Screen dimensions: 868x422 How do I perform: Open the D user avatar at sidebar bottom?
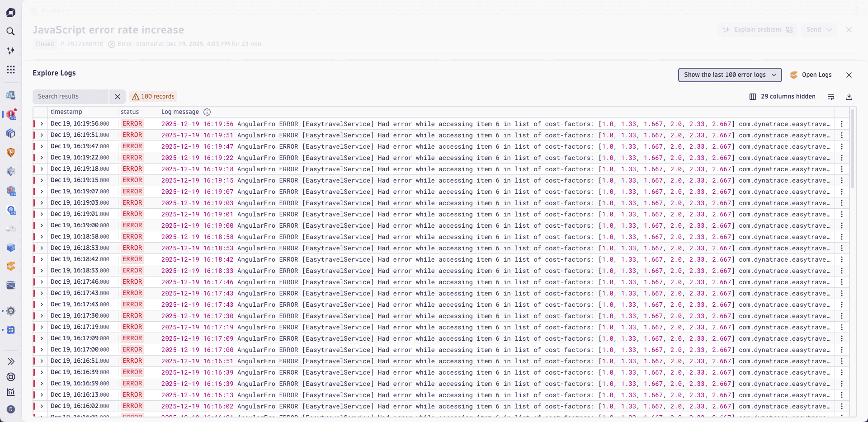11,409
